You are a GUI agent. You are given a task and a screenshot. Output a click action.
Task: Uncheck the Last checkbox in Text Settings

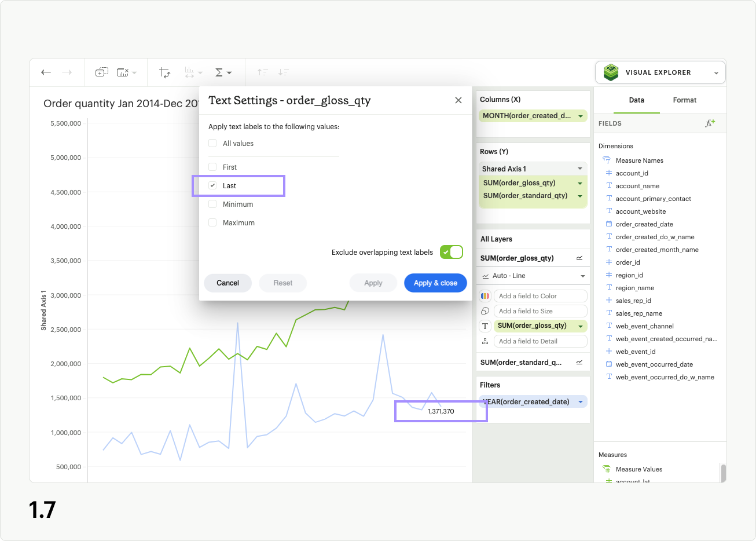coord(212,185)
